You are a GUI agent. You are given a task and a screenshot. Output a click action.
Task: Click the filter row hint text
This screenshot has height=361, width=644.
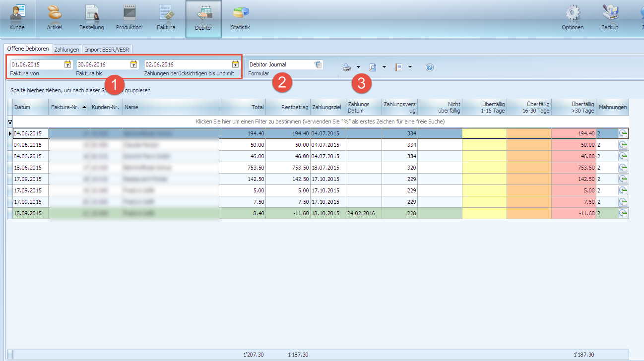coord(320,121)
